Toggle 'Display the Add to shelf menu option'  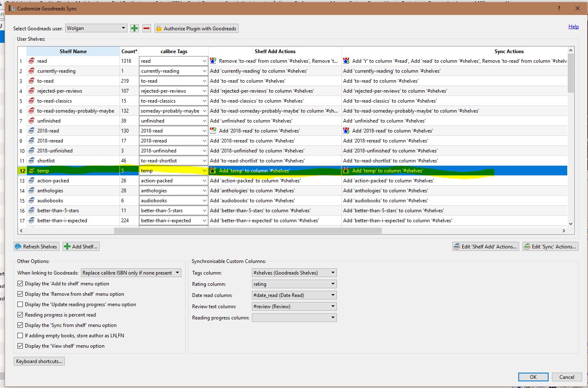pos(20,284)
